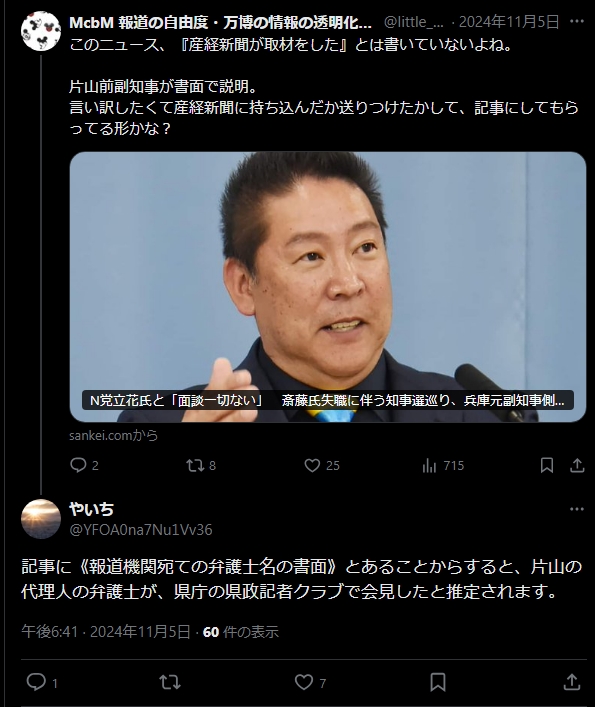
Task: Bookmark やいち's tweet
Action: [438, 682]
